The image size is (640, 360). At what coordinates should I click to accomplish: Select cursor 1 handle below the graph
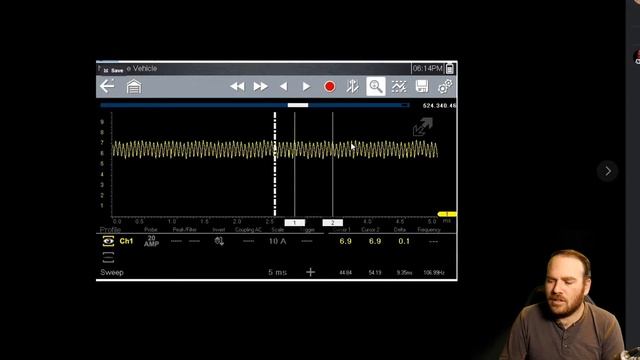pos(295,222)
